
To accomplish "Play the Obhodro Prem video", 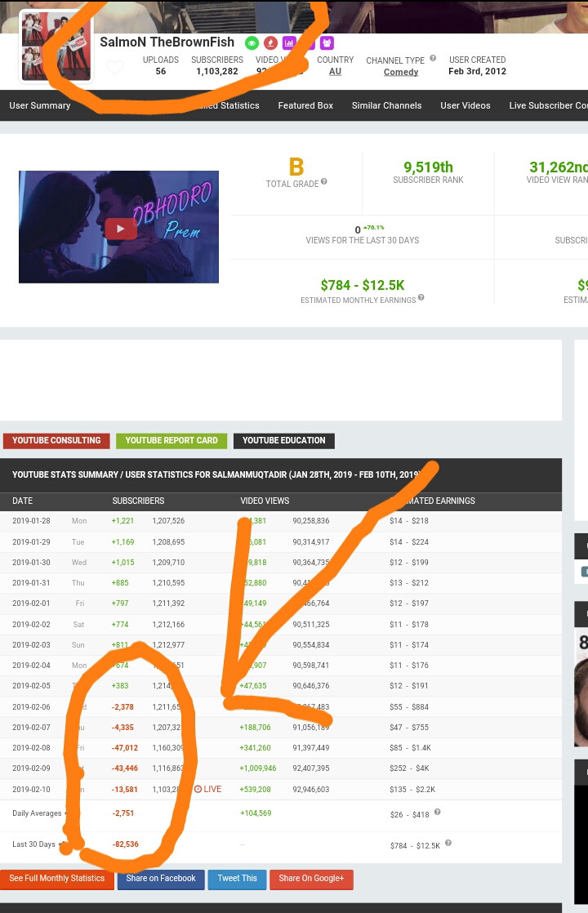I will tap(121, 229).
